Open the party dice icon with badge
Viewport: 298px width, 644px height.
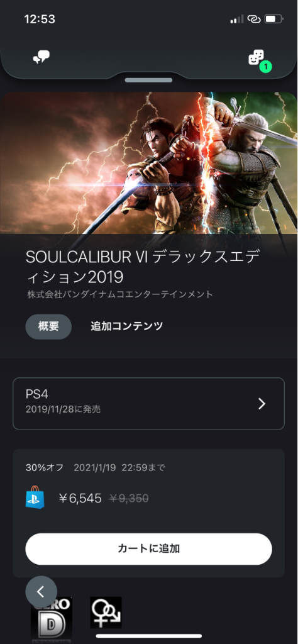[257, 58]
